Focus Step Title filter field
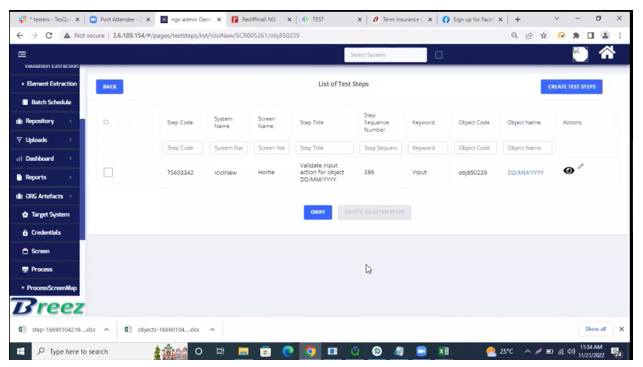Image resolution: width=643 pixels, height=367 pixels. coord(324,148)
